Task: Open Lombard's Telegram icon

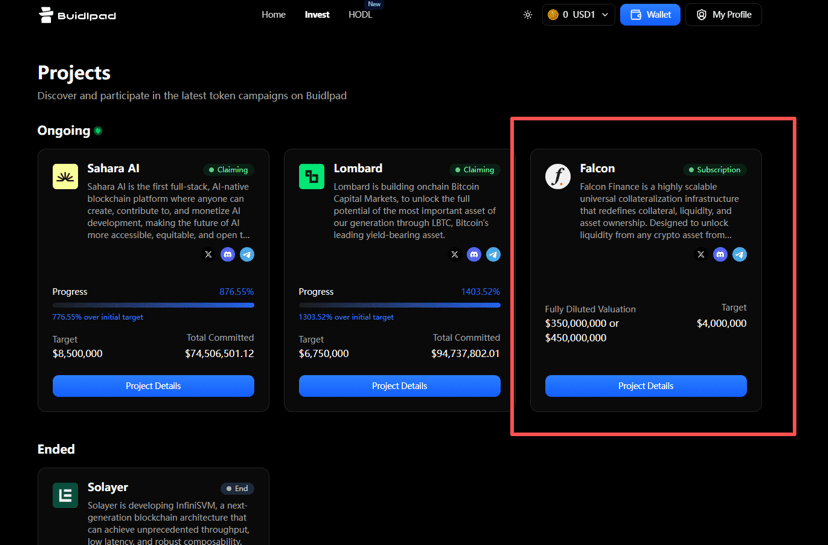Action: (493, 255)
